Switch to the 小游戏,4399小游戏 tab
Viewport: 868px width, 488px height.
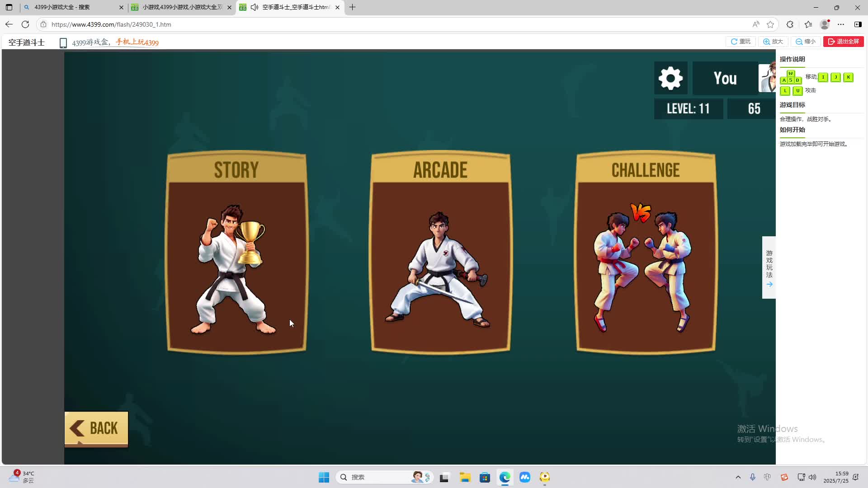point(181,7)
